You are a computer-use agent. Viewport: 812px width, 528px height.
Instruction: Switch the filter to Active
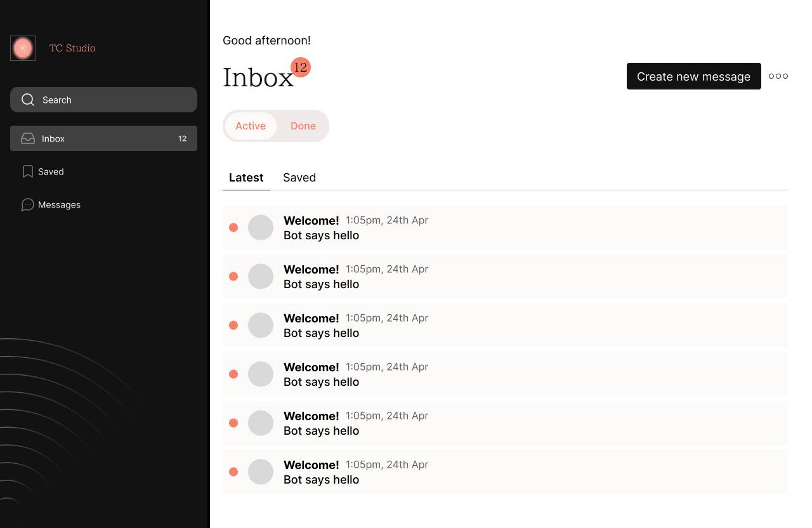click(x=251, y=126)
